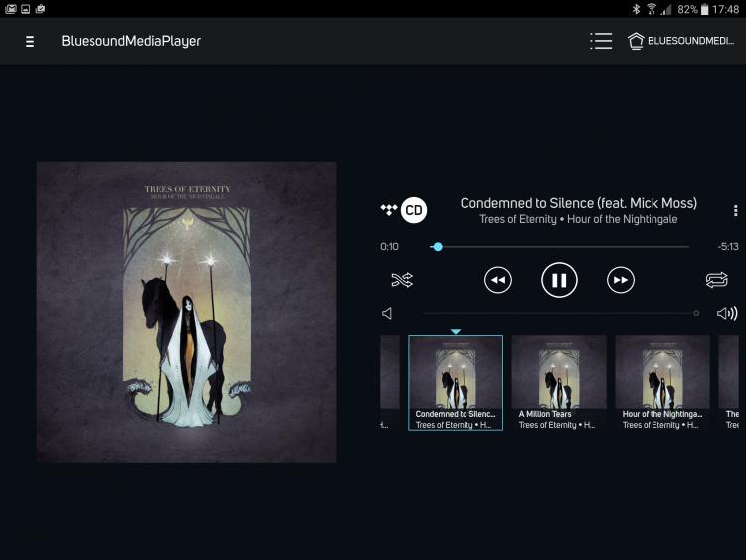
Task: Click the volume slider handle
Action: 696,313
